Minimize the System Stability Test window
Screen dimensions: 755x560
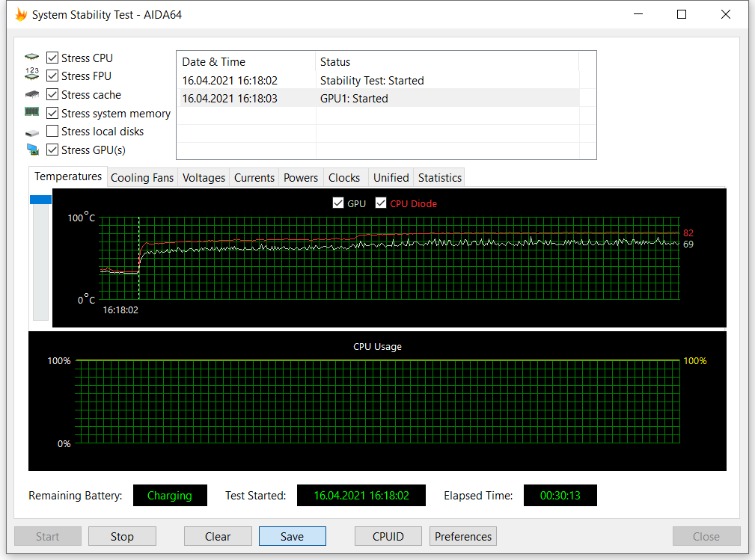[x=638, y=14]
